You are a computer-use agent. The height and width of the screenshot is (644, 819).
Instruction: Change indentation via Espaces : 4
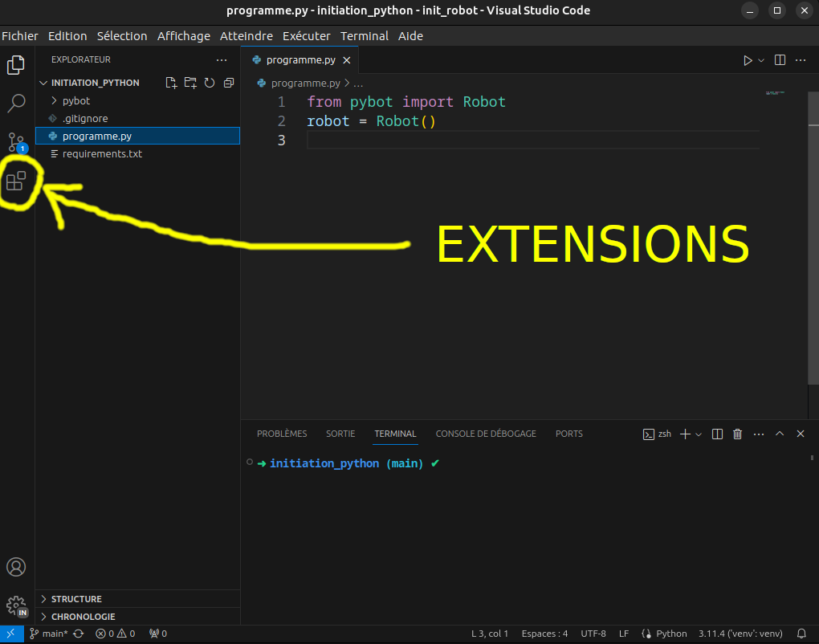tap(544, 634)
